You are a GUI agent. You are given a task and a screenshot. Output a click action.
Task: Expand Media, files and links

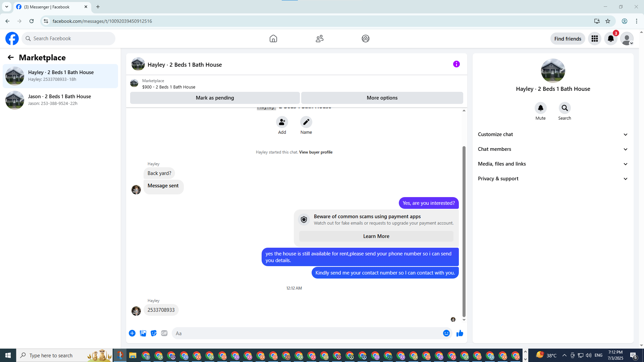point(553,164)
